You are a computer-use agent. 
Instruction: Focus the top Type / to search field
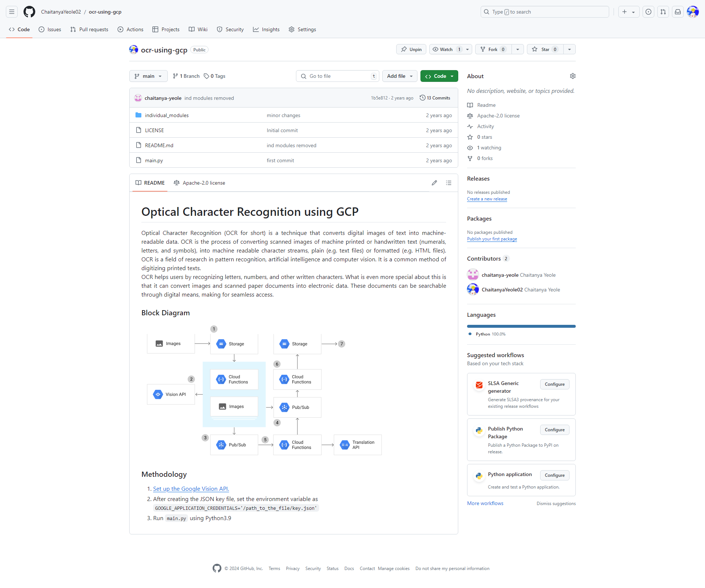click(x=545, y=12)
